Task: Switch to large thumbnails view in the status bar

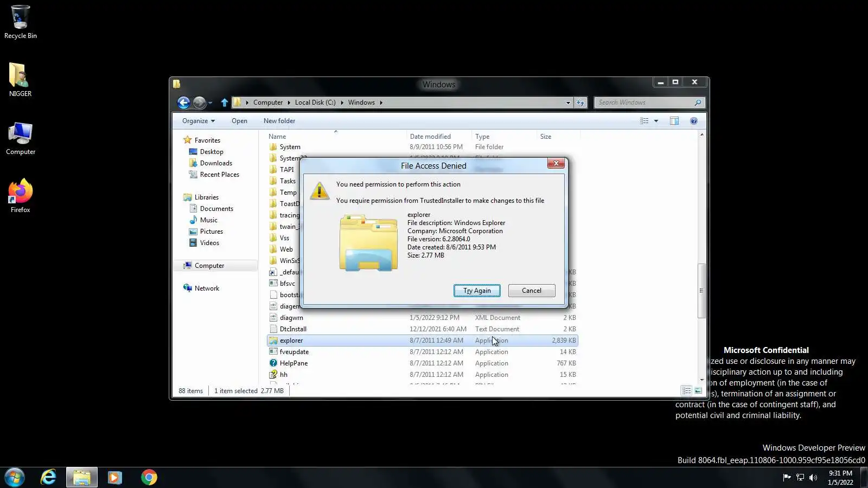Action: click(x=698, y=390)
